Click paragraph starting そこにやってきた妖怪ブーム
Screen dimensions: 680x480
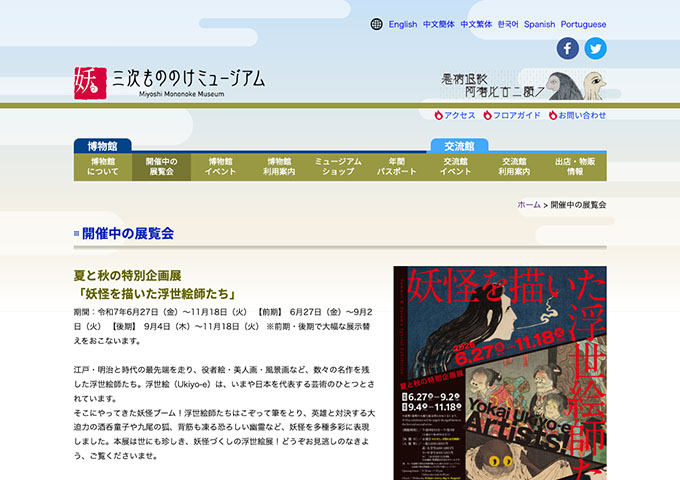click(224, 434)
